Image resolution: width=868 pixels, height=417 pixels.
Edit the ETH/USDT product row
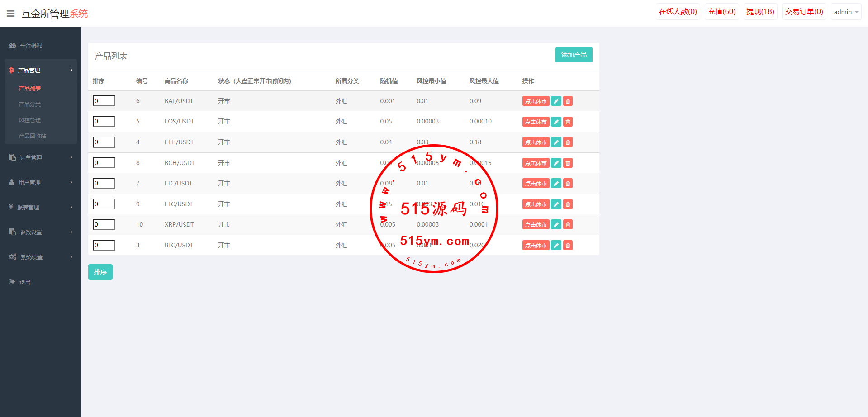(556, 142)
